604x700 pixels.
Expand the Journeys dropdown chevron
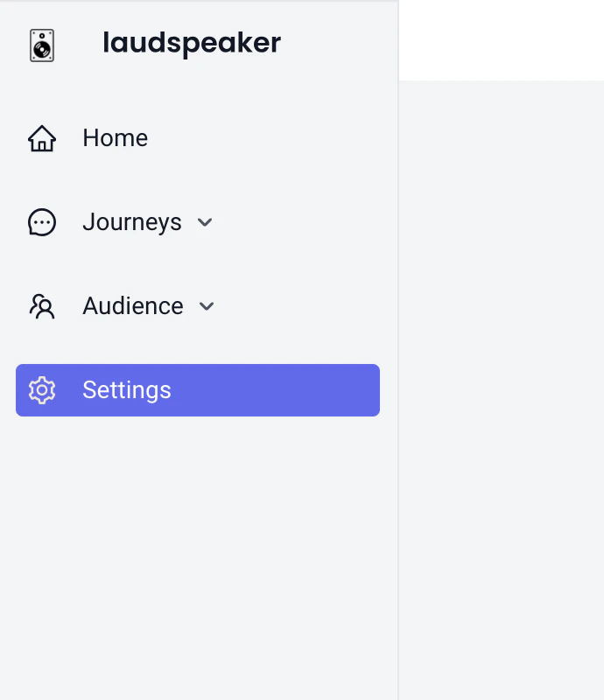click(205, 223)
